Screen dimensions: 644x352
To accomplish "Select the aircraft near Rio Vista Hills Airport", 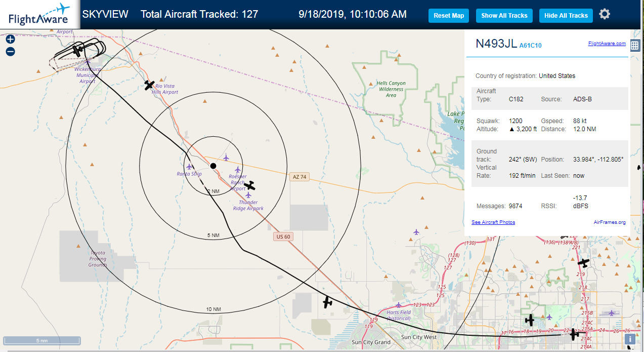I will (x=149, y=85).
